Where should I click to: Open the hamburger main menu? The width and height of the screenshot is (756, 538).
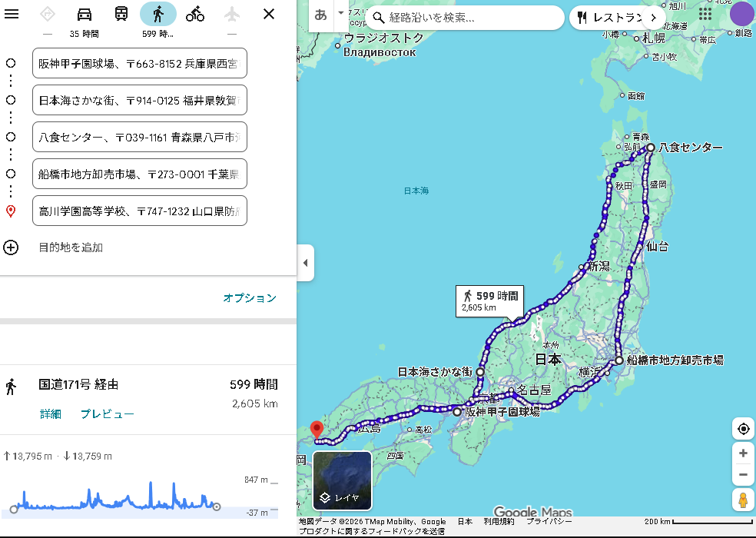tap(12, 14)
